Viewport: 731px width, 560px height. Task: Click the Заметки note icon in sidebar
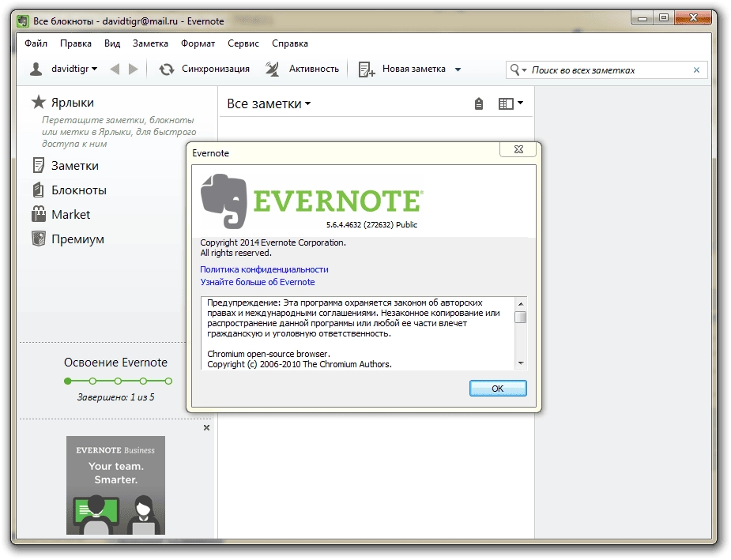click(x=39, y=165)
